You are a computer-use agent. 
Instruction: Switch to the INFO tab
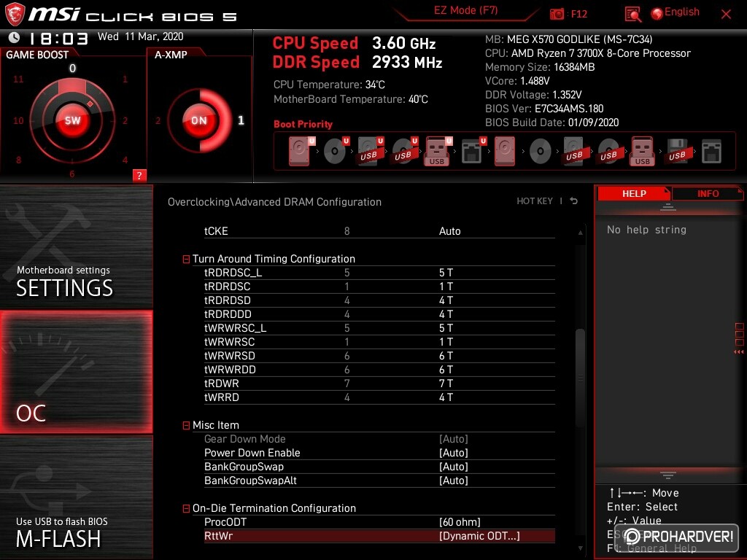click(708, 193)
